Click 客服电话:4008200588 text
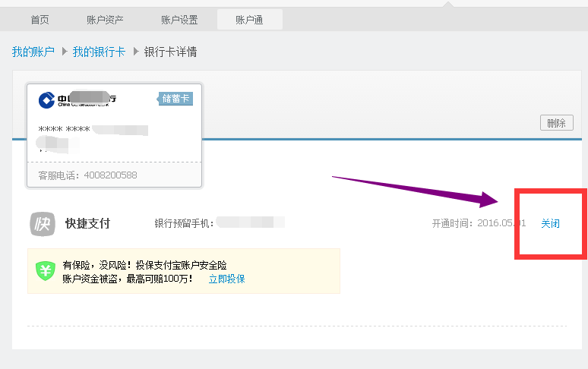 click(x=88, y=175)
